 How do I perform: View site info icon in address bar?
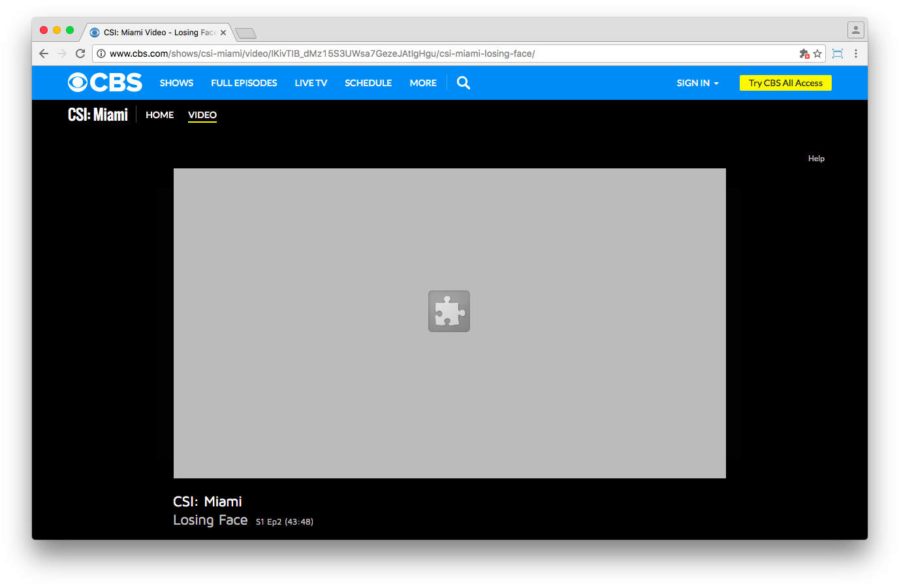click(x=101, y=54)
